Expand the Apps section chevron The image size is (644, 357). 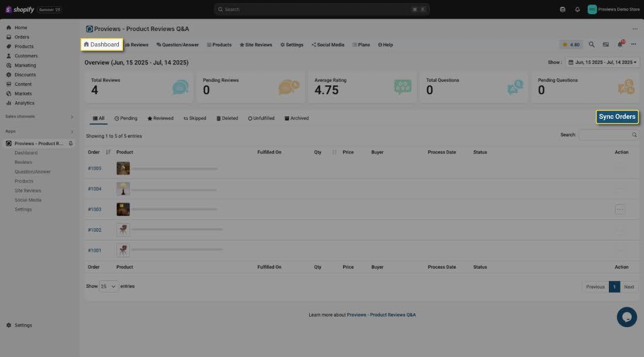(x=72, y=132)
